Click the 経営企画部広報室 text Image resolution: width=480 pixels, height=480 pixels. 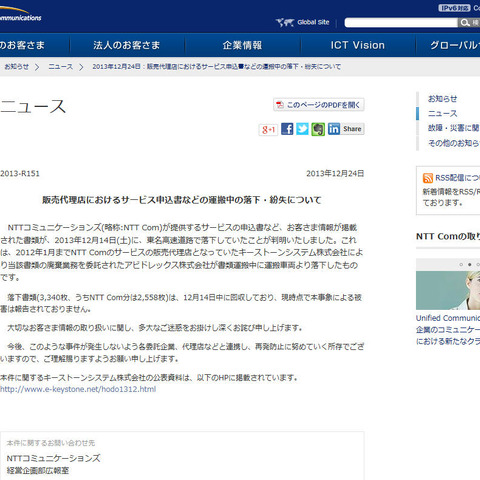tap(38, 471)
